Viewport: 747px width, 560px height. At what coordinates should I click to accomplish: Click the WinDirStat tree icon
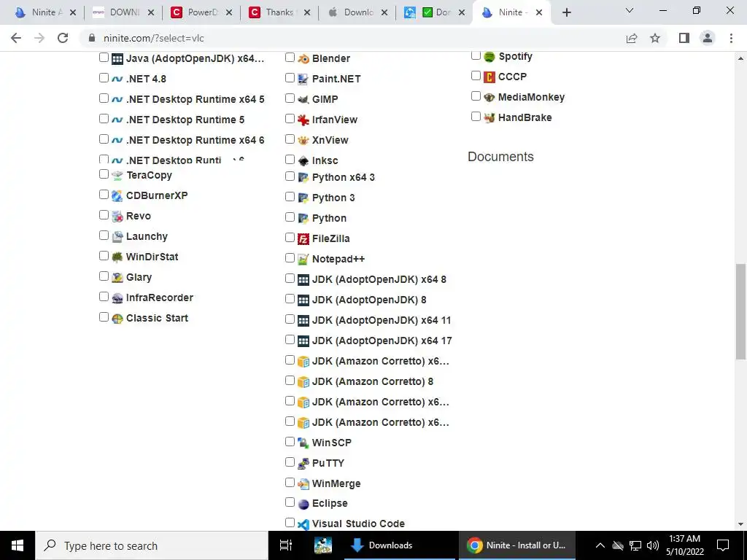117,257
